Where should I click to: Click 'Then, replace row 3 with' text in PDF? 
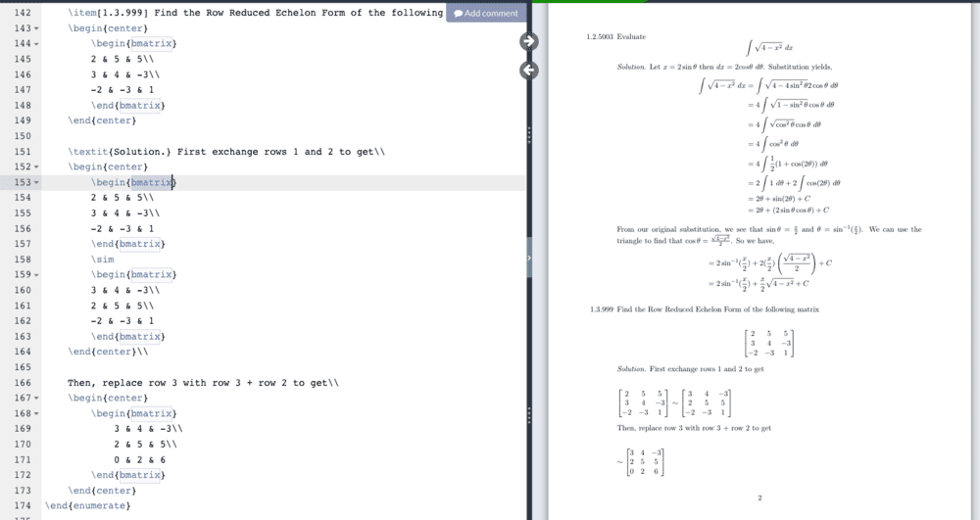click(x=694, y=428)
